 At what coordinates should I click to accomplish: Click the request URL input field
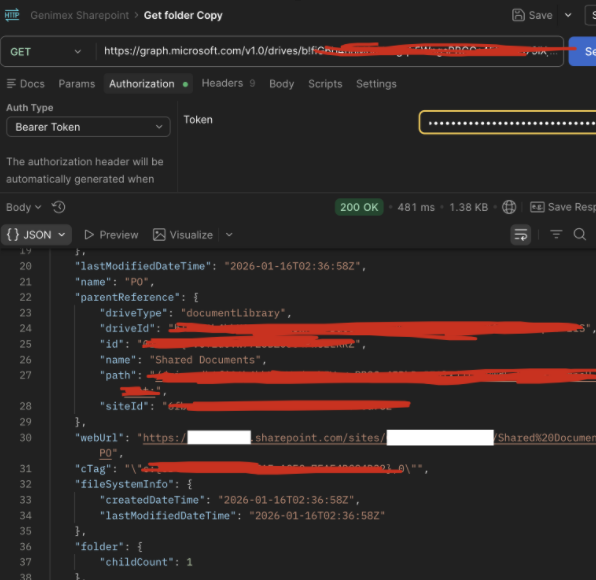coord(330,51)
